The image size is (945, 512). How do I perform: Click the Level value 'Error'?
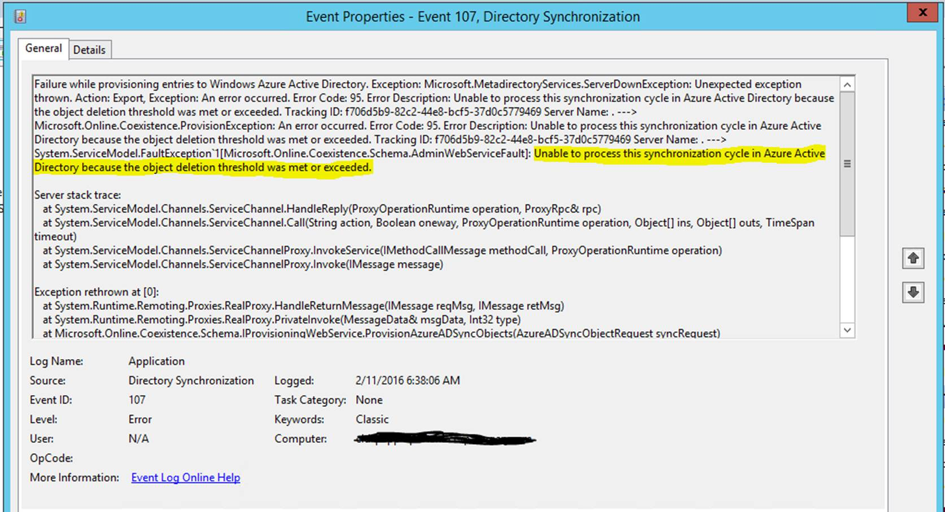(x=140, y=419)
